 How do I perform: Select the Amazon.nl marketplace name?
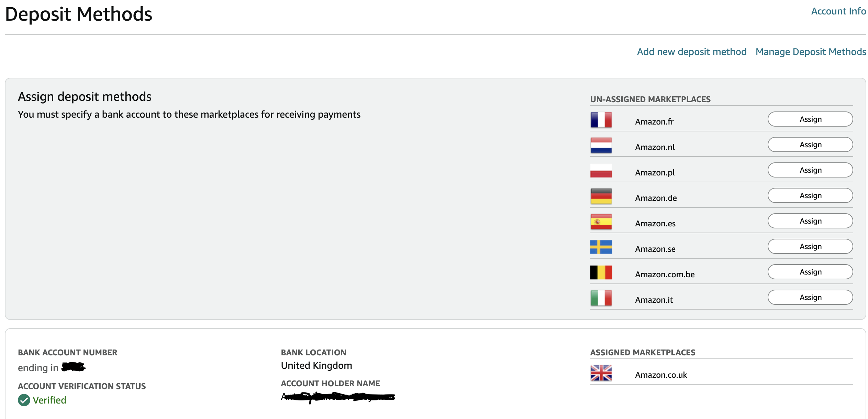point(655,147)
